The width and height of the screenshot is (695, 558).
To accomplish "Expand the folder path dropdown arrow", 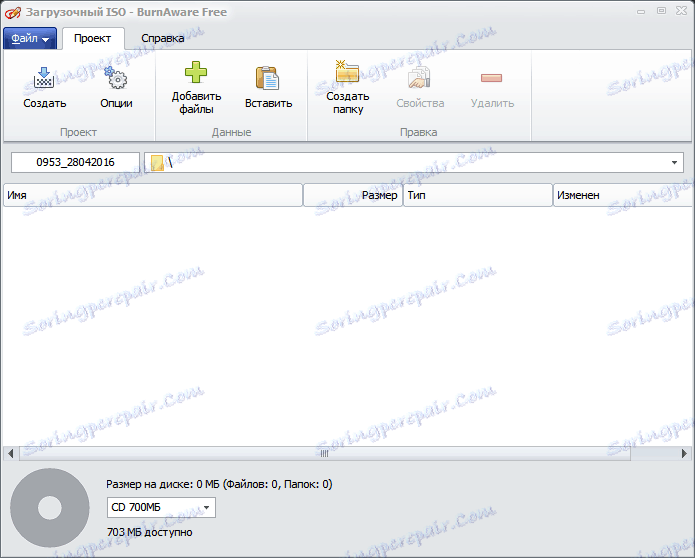I will coord(674,163).
